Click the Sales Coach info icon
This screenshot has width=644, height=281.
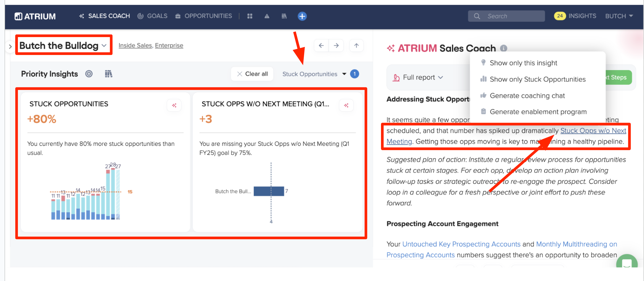[x=504, y=48]
